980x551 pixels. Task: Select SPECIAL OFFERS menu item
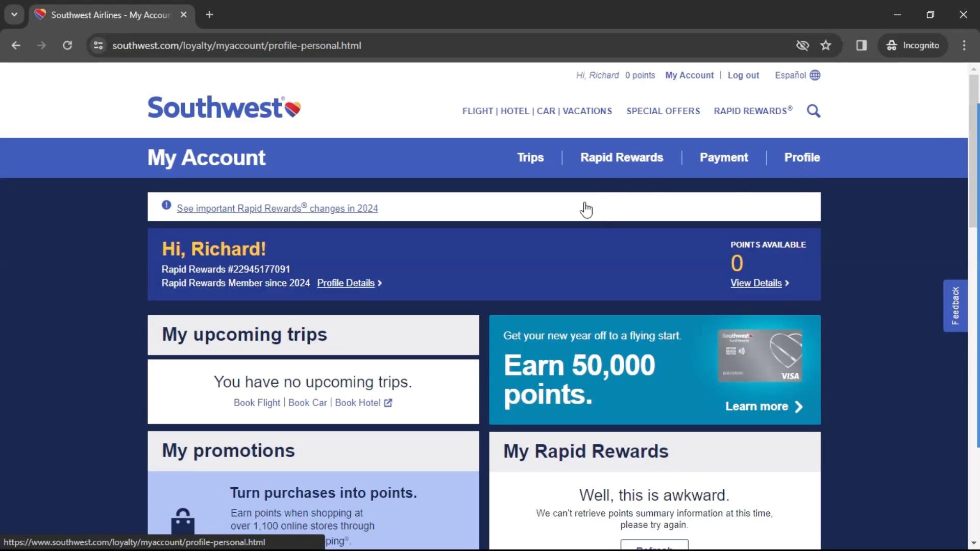coord(663,111)
